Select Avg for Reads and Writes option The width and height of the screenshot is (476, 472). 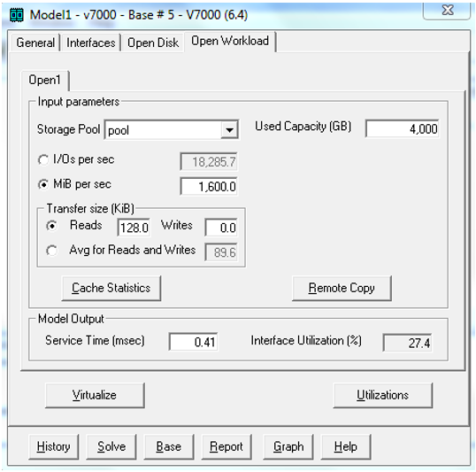coord(52,251)
